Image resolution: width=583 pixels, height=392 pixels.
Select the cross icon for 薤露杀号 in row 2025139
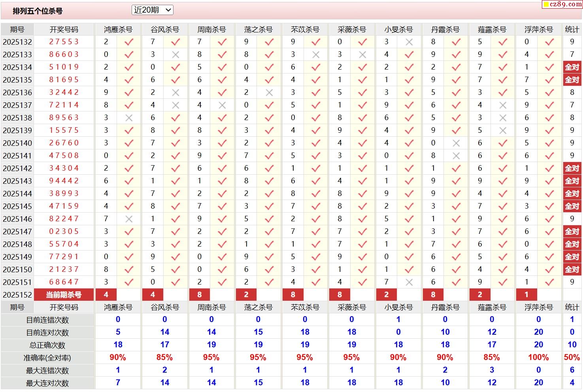click(502, 130)
